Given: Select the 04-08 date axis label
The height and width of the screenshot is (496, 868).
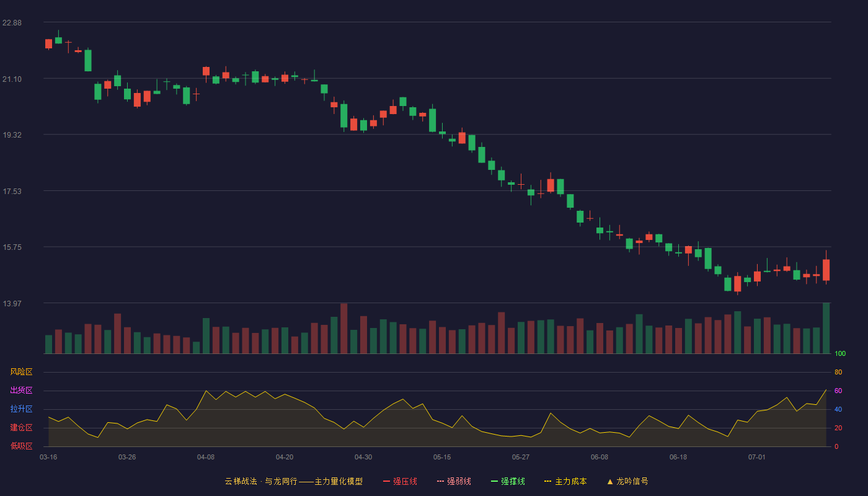Looking at the screenshot, I should pyautogui.click(x=206, y=457).
